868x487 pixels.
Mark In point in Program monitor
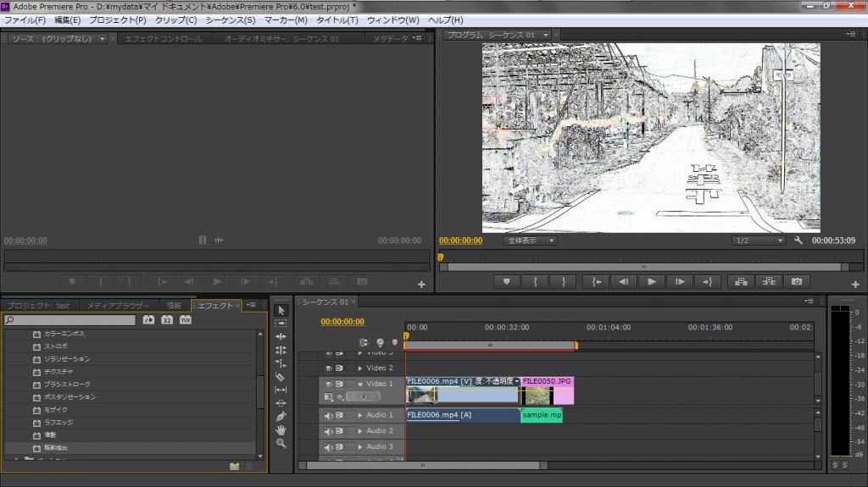click(535, 282)
